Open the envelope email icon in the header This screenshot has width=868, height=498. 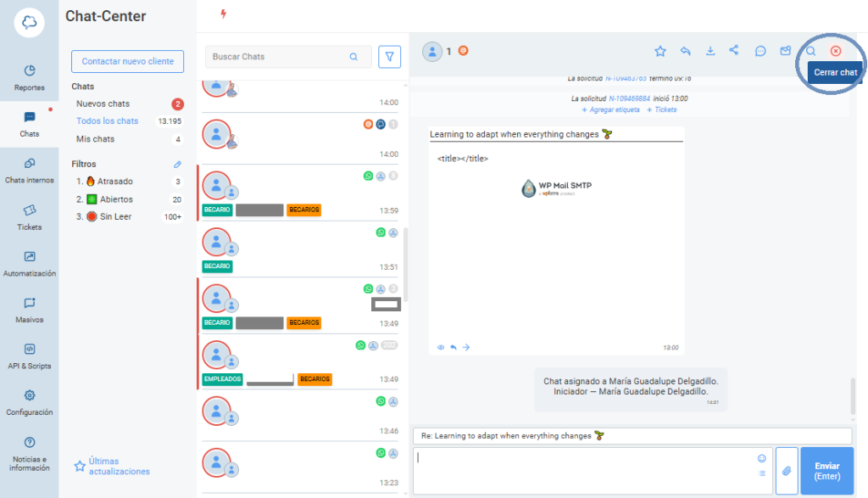coord(784,51)
